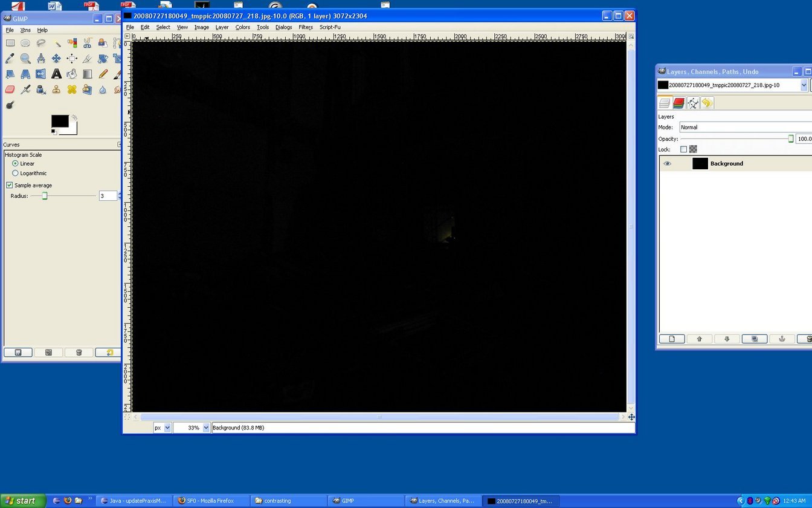This screenshot has height=508, width=812.
Task: Create a new layer in Layers panel
Action: click(x=671, y=339)
